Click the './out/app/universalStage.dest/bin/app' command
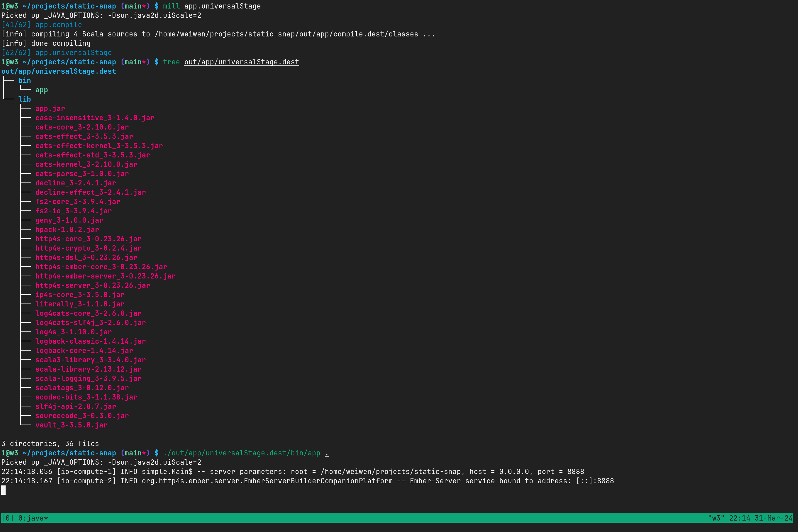798x532 pixels. pyautogui.click(x=242, y=453)
